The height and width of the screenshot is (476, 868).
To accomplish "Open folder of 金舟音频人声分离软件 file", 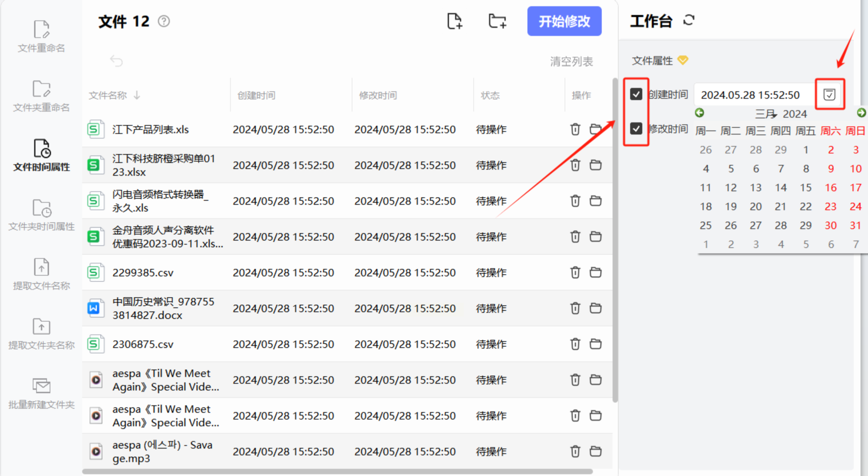I will click(x=595, y=236).
